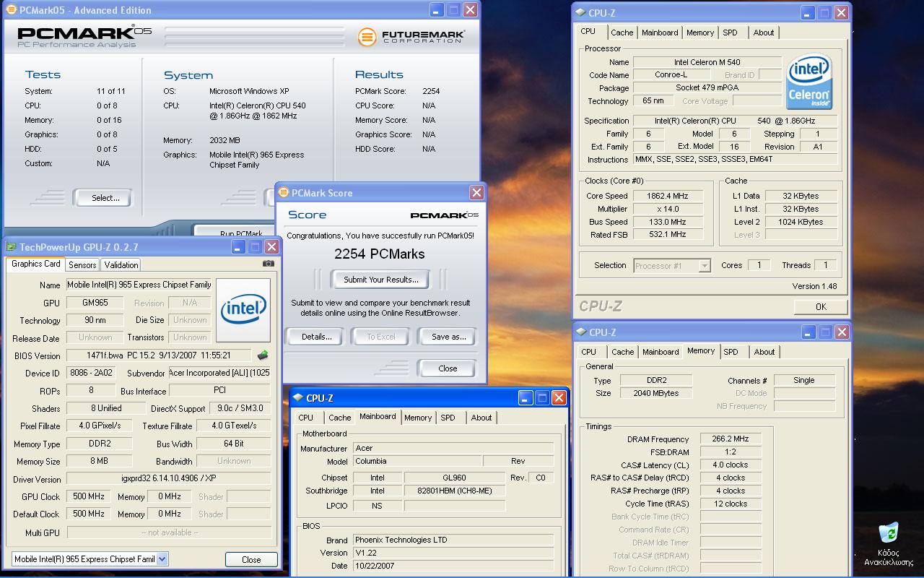Click the Save as... button
The height and width of the screenshot is (578, 924).
pos(448,337)
